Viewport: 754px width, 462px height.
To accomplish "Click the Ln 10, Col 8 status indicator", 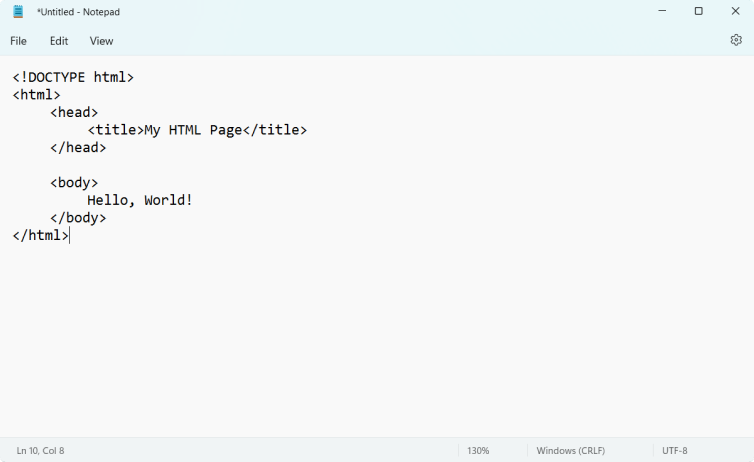I will (40, 451).
